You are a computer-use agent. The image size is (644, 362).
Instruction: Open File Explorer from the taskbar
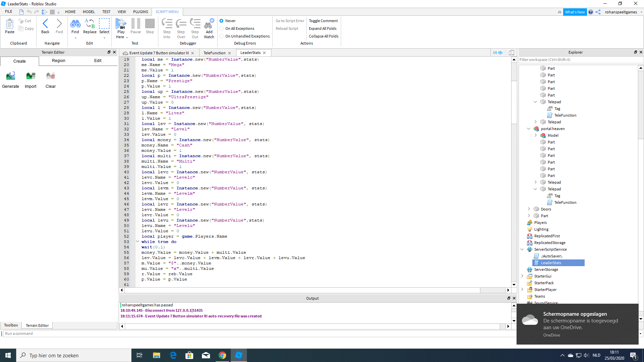tap(157, 355)
